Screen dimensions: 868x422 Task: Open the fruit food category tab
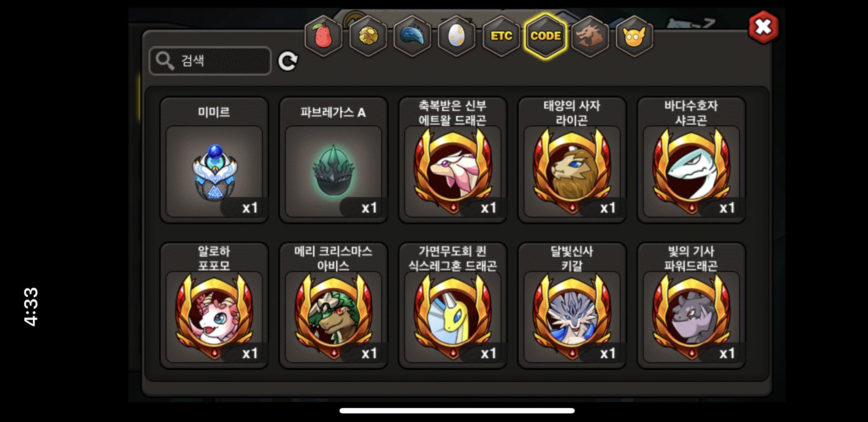[323, 36]
